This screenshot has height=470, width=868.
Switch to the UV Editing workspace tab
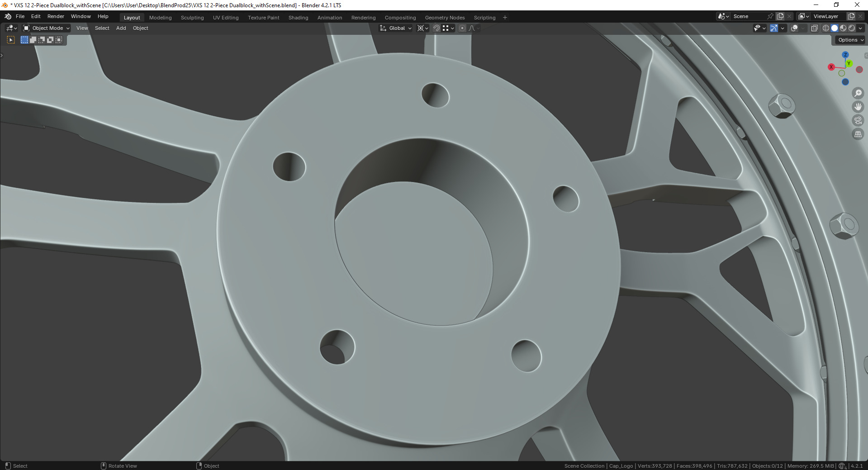coord(226,18)
